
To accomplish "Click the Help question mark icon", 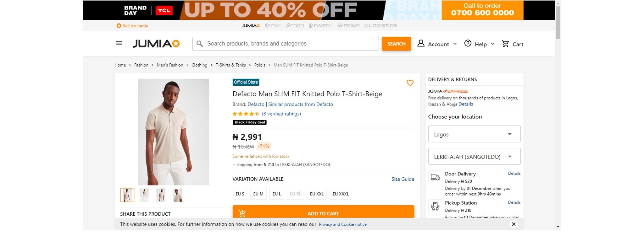I will pyautogui.click(x=468, y=43).
